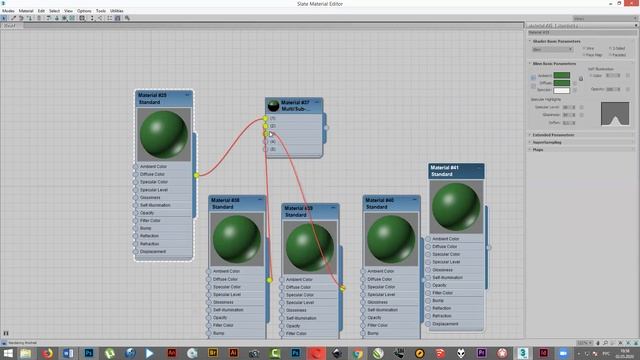Viewport: 640px width, 360px height.
Task: Select the View1 tab
Action: click(11, 26)
